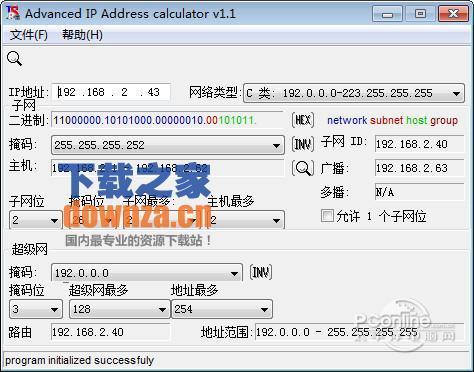Open the 文件(F) menu
Image resolution: width=474 pixels, height=372 pixels.
click(x=28, y=35)
